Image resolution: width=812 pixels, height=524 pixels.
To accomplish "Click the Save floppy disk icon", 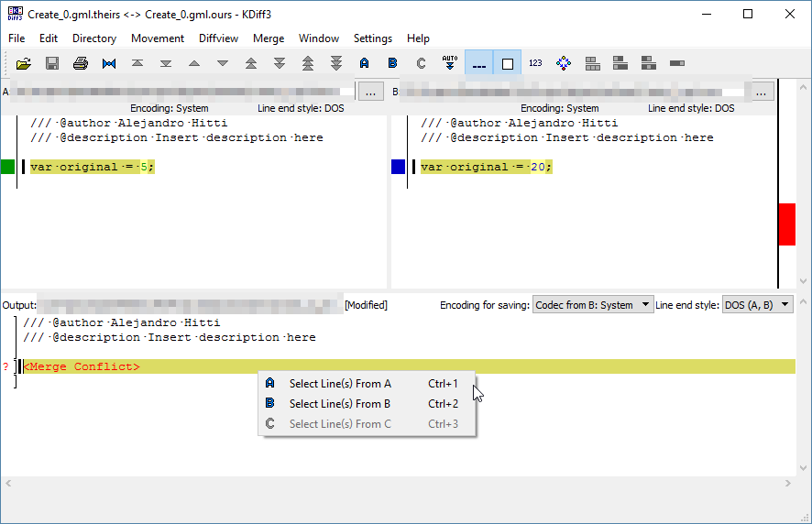I will tap(52, 63).
